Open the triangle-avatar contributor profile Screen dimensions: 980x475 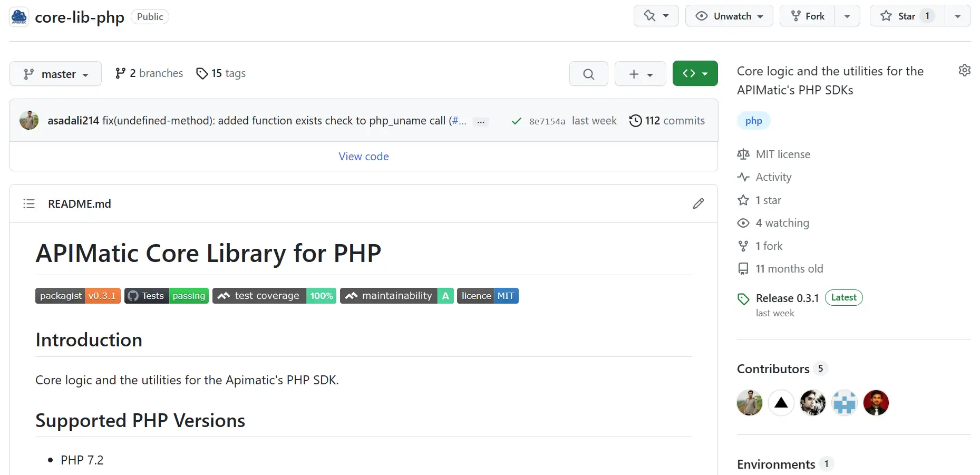[781, 403]
